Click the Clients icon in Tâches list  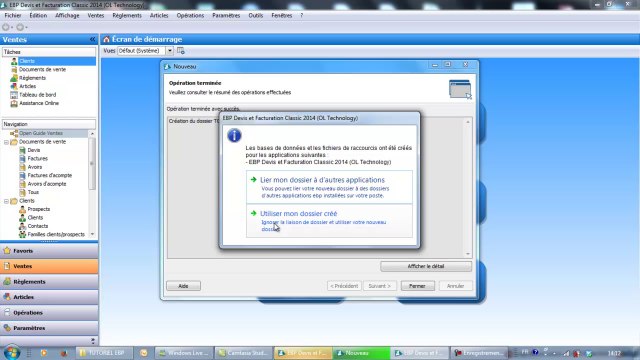click(x=14, y=61)
